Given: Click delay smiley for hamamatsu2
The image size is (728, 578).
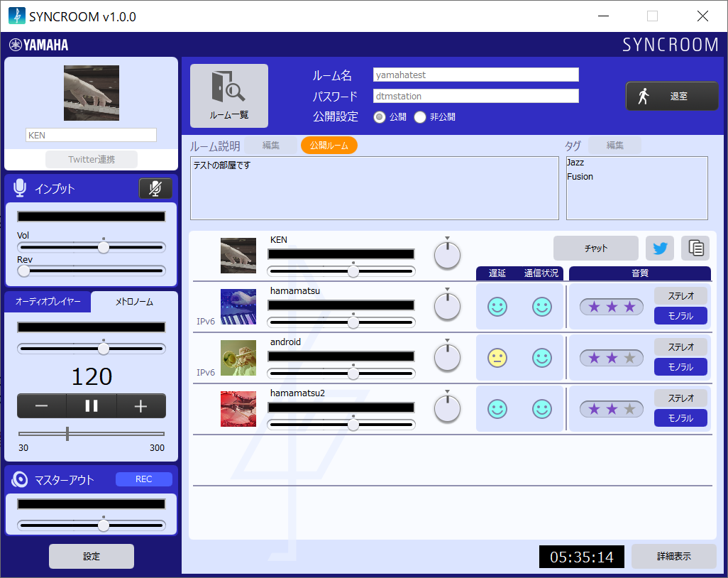Looking at the screenshot, I should click(497, 409).
